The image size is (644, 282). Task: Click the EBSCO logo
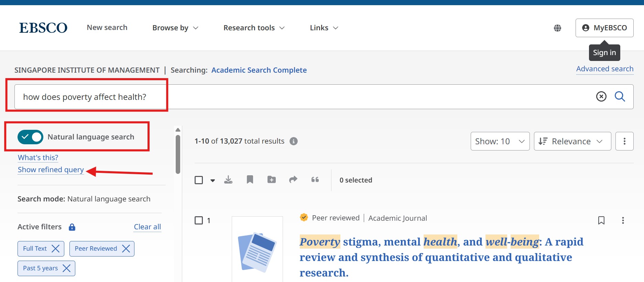[x=43, y=28]
